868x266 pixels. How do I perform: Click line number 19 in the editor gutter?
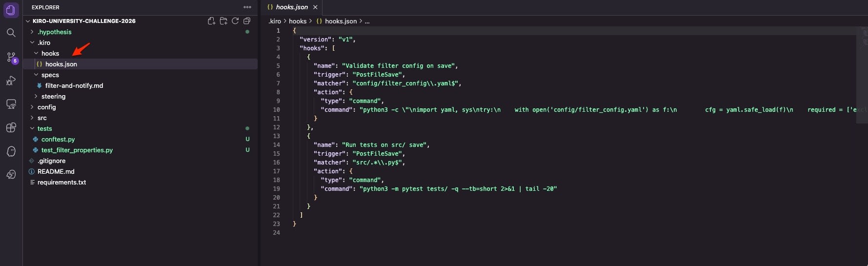pos(276,189)
